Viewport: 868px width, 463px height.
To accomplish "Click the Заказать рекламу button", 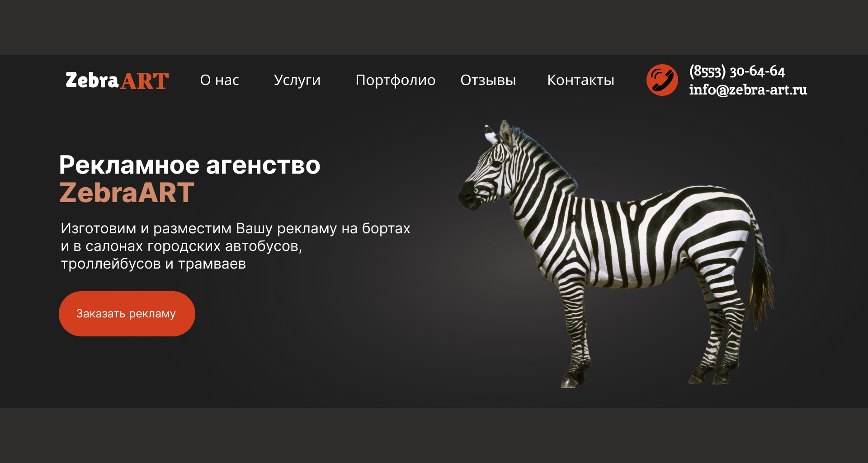I will pyautogui.click(x=127, y=314).
